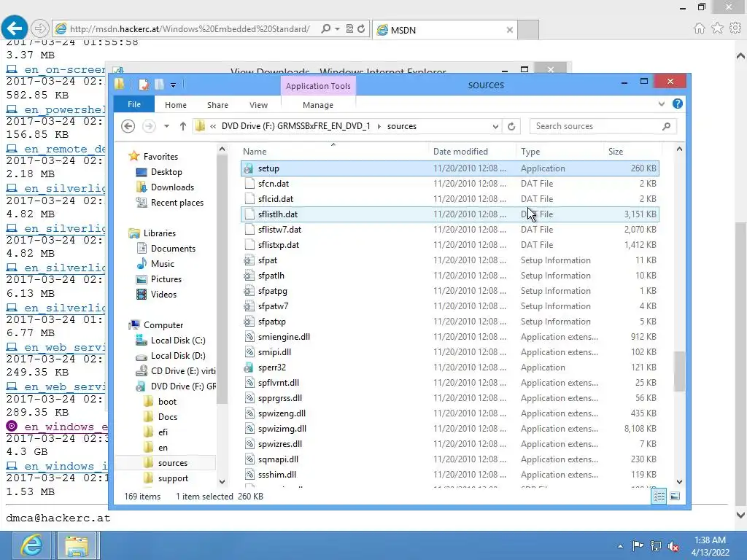Open Internet Explorer Favorites star

pyautogui.click(x=717, y=28)
